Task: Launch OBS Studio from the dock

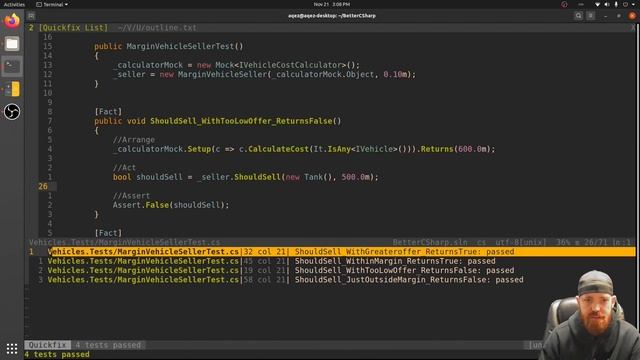Action: coord(12,111)
